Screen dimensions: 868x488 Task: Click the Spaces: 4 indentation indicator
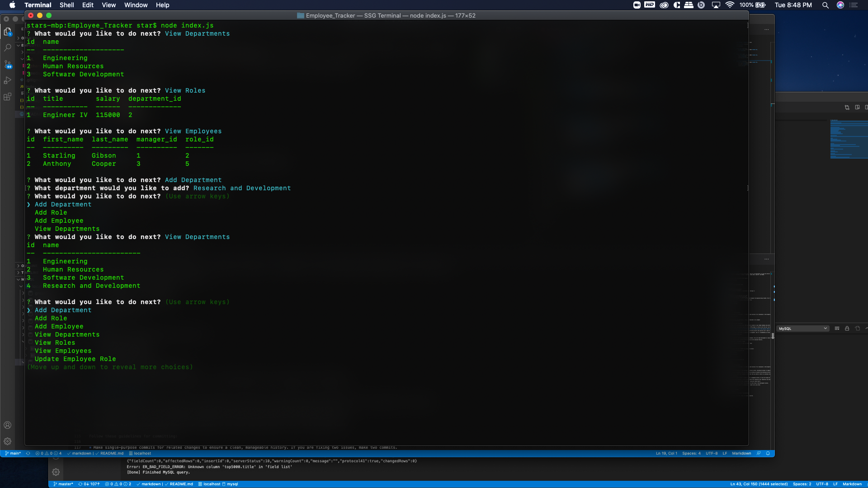click(691, 453)
